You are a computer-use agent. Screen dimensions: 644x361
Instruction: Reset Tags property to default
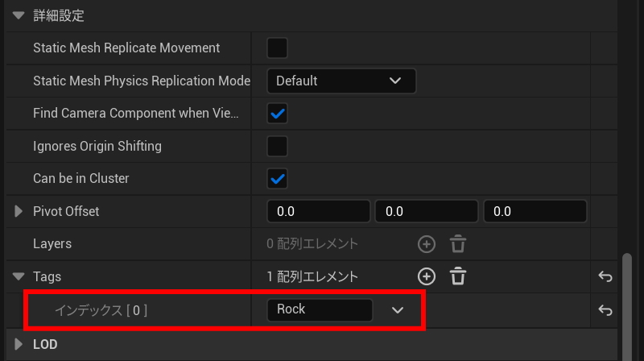pyautogui.click(x=605, y=276)
